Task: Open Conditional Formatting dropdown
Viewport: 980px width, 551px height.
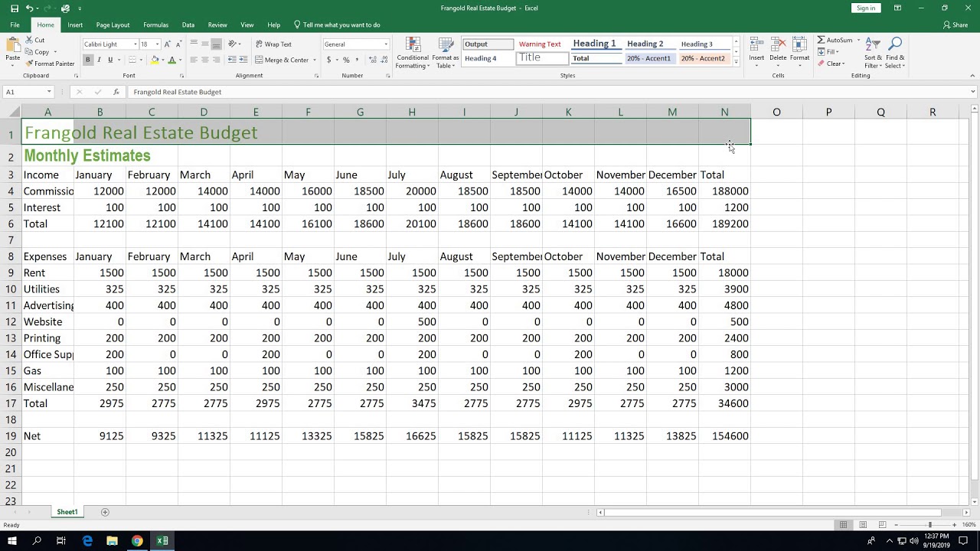Action: pyautogui.click(x=413, y=53)
